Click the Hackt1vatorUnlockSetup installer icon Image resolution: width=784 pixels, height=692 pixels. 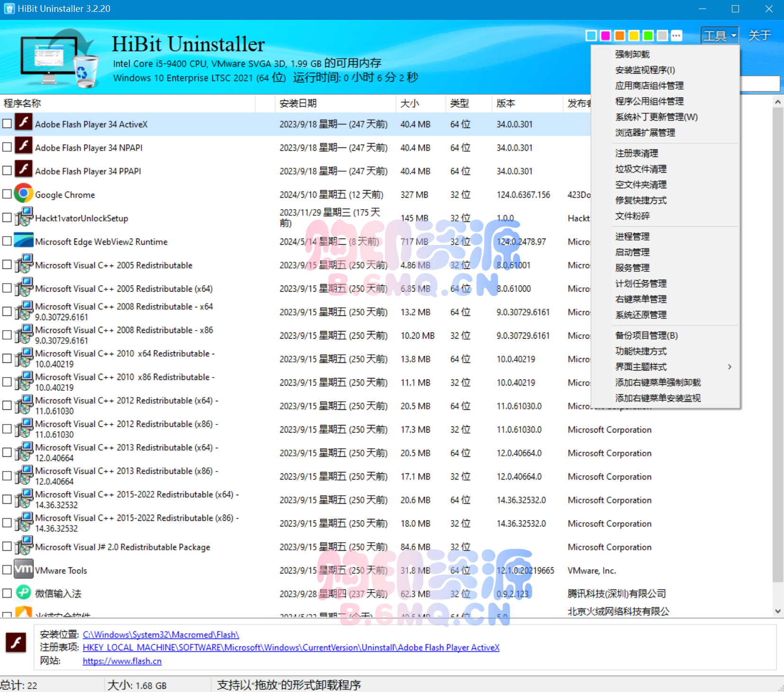click(x=24, y=217)
